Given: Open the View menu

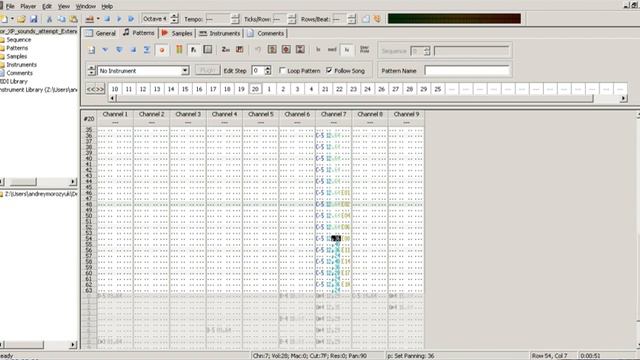Looking at the screenshot, I should [64, 6].
